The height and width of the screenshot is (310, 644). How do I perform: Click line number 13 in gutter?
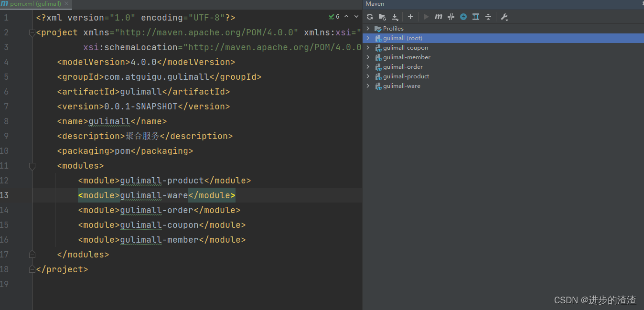[4, 195]
